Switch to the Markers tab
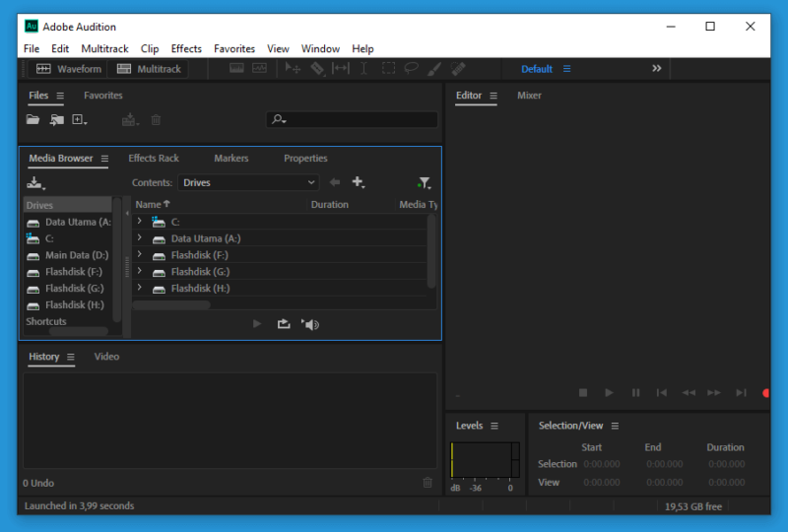The image size is (788, 532). 231,159
